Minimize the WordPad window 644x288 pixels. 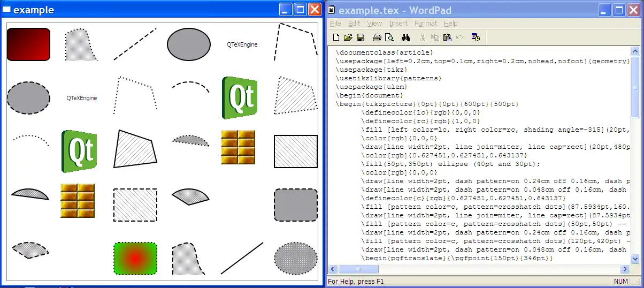tap(606, 10)
